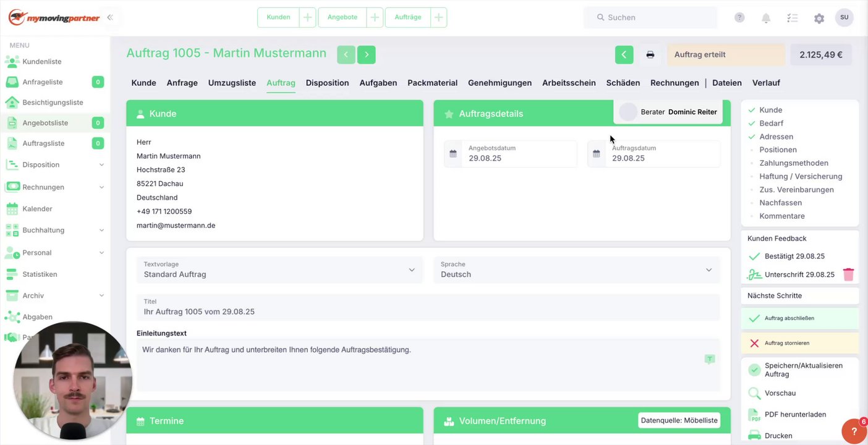Click the plus icon next to Kunden
The height and width of the screenshot is (445, 868).
[307, 17]
